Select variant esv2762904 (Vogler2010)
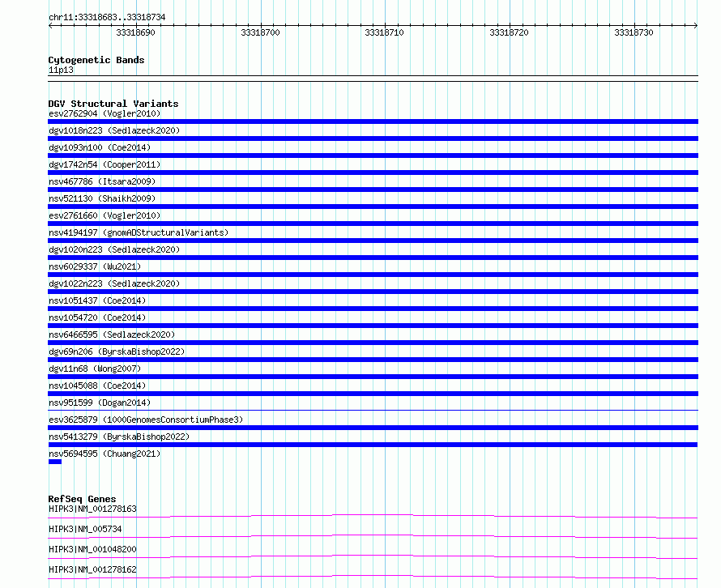The image size is (721, 588). coord(105,113)
